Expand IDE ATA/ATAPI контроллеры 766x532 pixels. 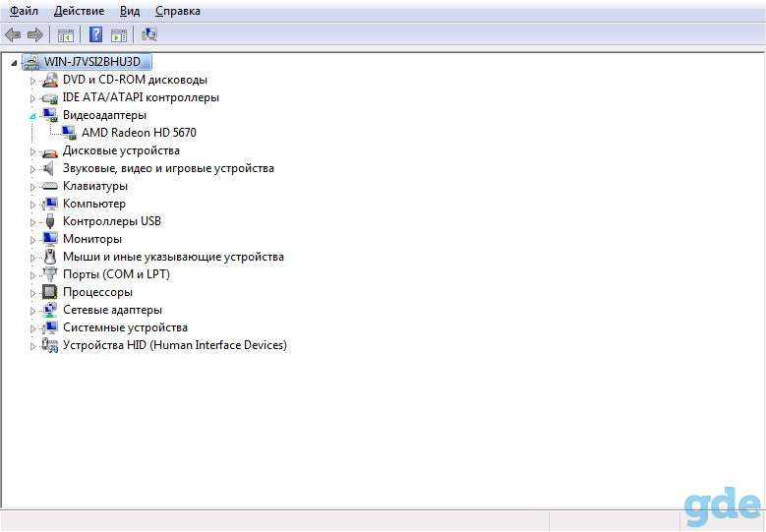point(32,98)
